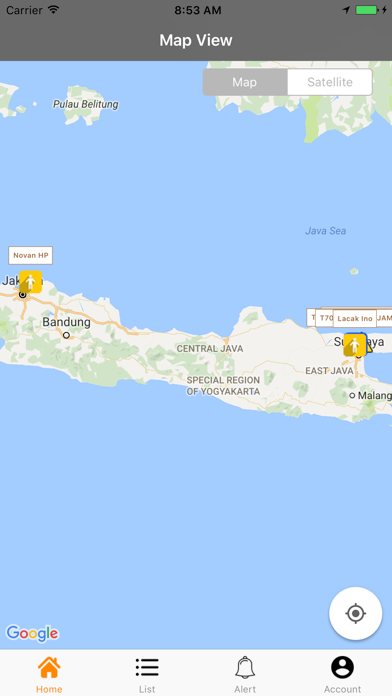The height and width of the screenshot is (696, 392).
Task: Tap the Bandung city label
Action: click(x=67, y=322)
